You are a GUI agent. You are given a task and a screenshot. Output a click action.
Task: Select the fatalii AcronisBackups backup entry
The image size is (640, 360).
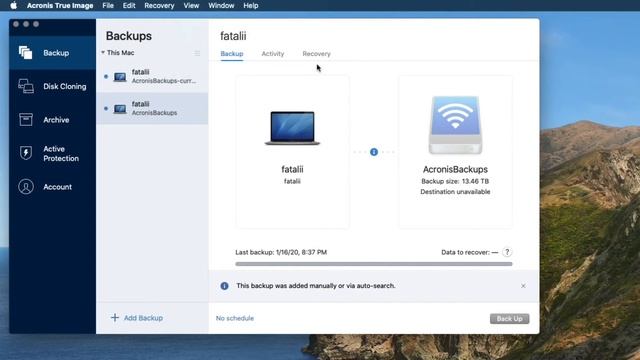pyautogui.click(x=152, y=108)
